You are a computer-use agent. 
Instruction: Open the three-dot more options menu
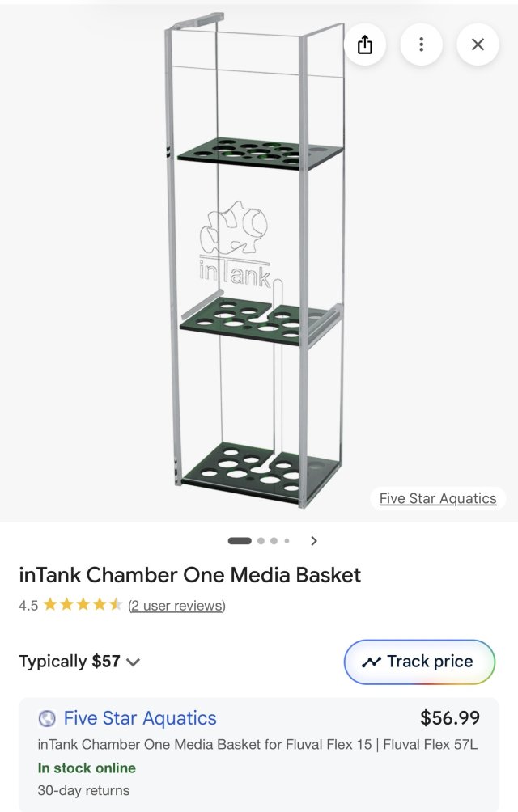[421, 44]
